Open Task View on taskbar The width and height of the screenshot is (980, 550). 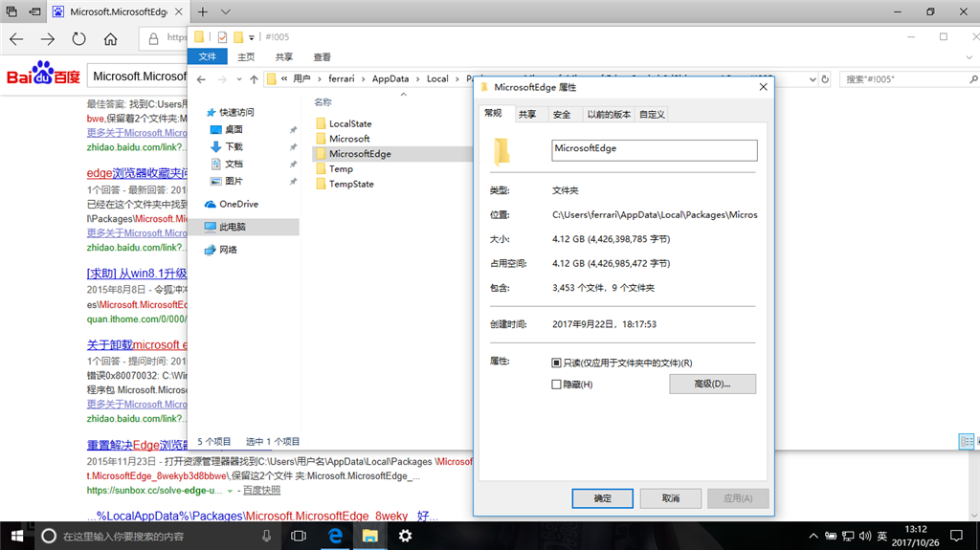pyautogui.click(x=299, y=537)
